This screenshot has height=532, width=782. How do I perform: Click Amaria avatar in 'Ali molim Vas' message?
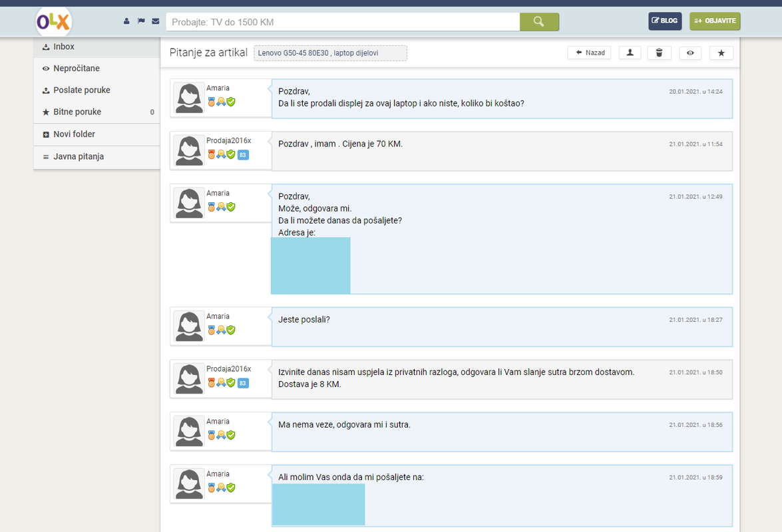point(189,484)
